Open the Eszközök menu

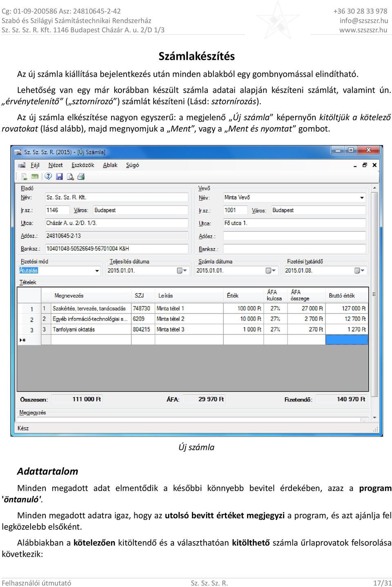point(83,165)
